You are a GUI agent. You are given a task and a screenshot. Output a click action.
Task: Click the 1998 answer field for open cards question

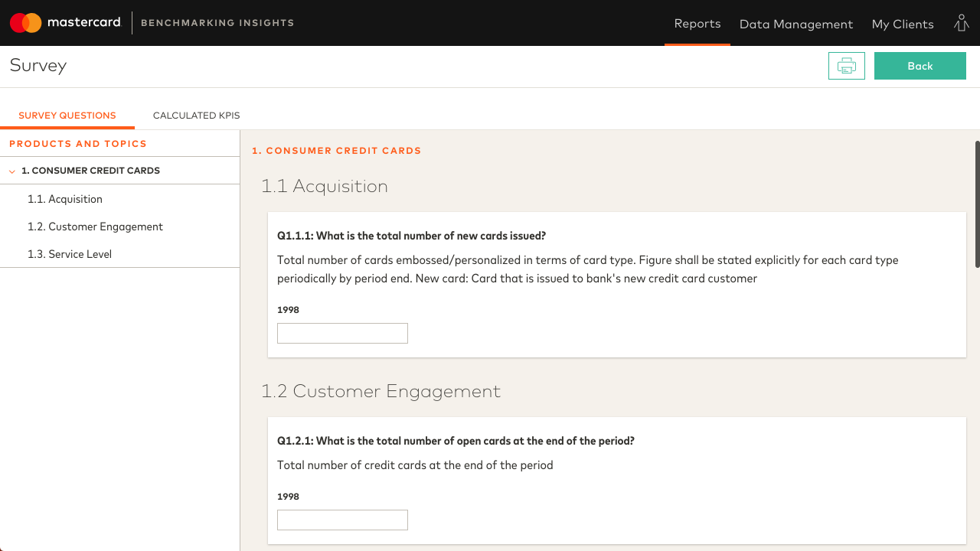click(342, 520)
